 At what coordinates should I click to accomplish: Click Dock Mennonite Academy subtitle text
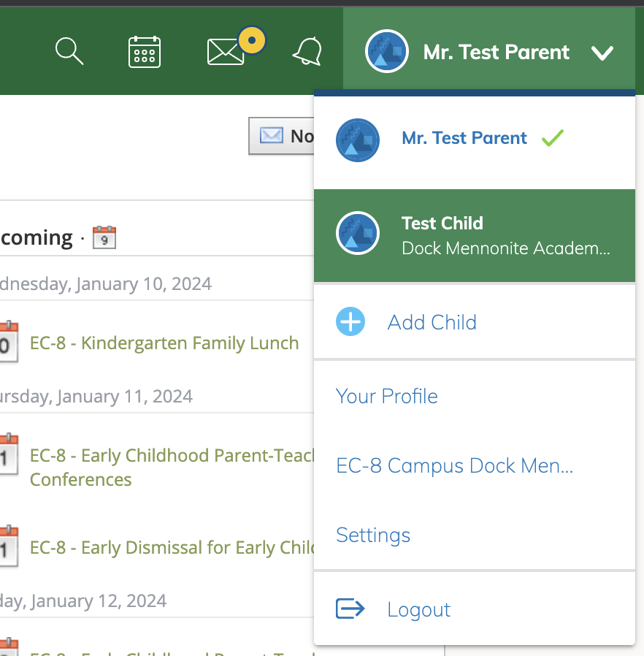tap(506, 248)
